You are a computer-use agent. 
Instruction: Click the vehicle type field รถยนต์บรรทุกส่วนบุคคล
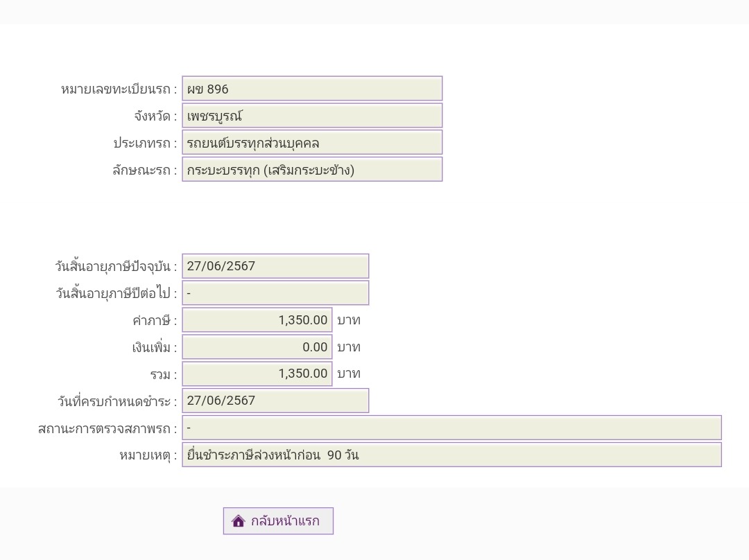tap(312, 143)
